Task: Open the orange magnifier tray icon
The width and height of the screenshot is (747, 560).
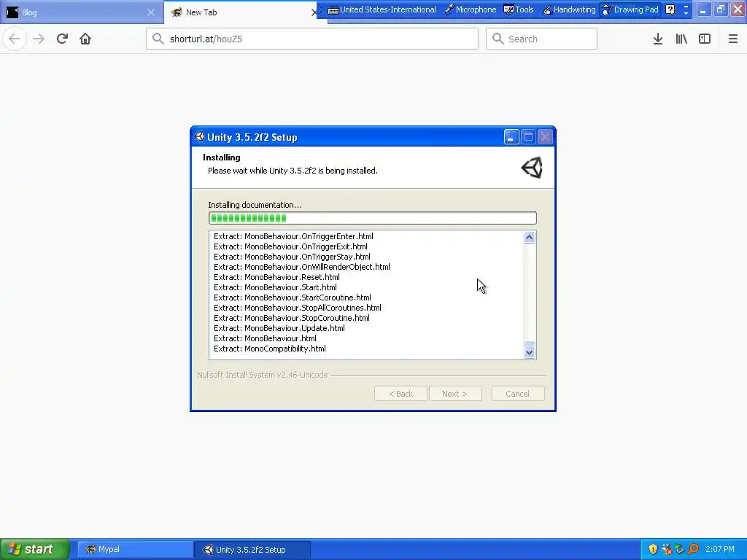Action: pos(693,550)
